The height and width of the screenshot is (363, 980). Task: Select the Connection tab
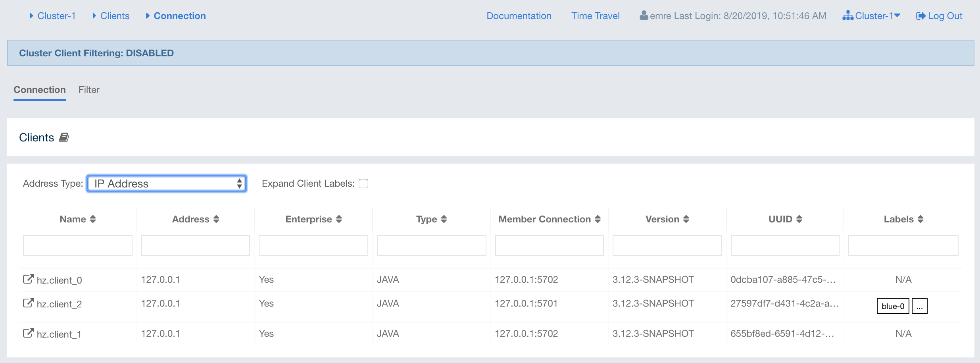pyautogui.click(x=40, y=90)
